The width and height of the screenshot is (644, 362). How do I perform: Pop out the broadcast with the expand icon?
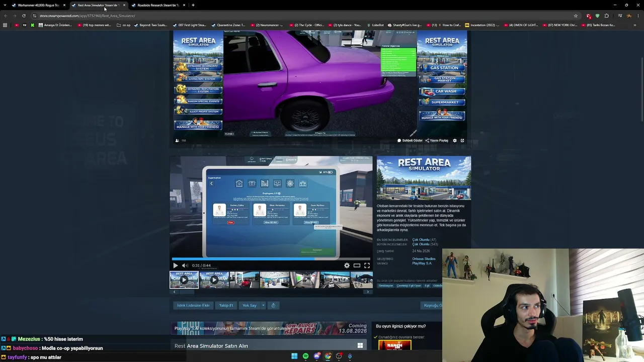tap(462, 141)
